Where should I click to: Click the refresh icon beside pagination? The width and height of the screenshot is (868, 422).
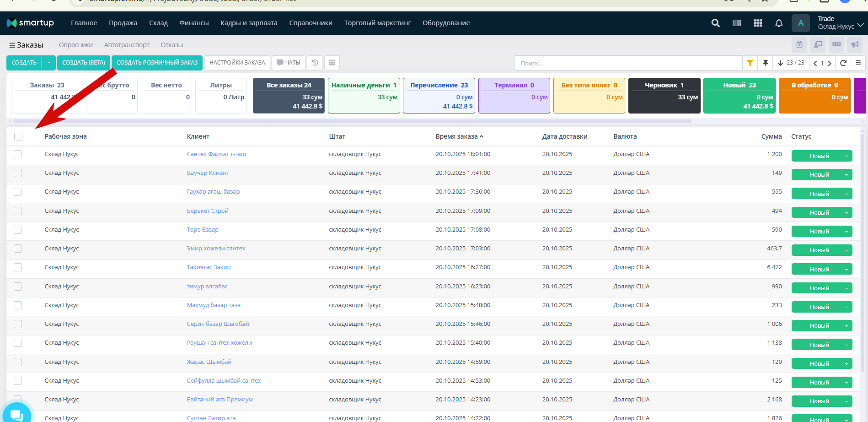click(x=843, y=63)
